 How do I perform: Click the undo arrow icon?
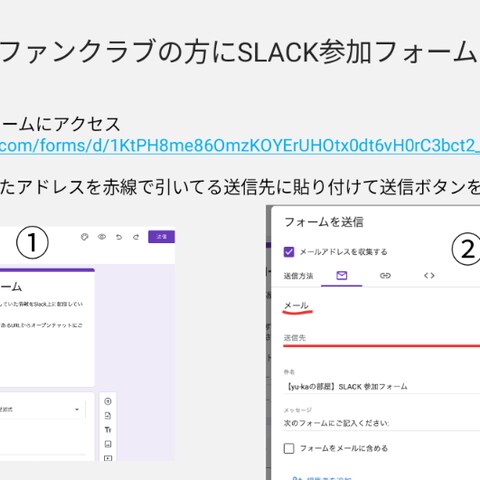tap(119, 237)
